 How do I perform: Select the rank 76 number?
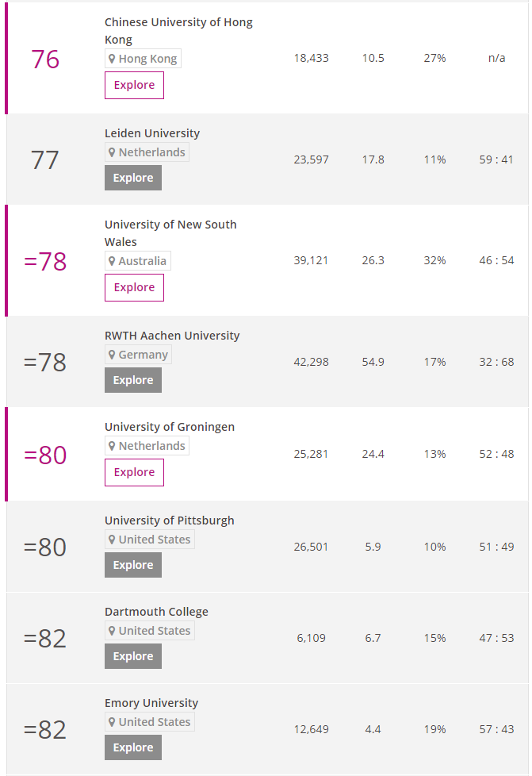click(x=45, y=60)
